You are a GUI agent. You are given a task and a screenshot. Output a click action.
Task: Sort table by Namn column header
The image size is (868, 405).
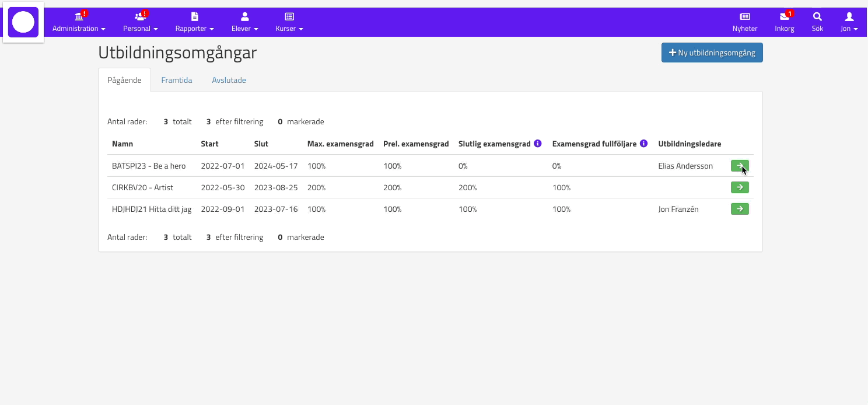123,144
